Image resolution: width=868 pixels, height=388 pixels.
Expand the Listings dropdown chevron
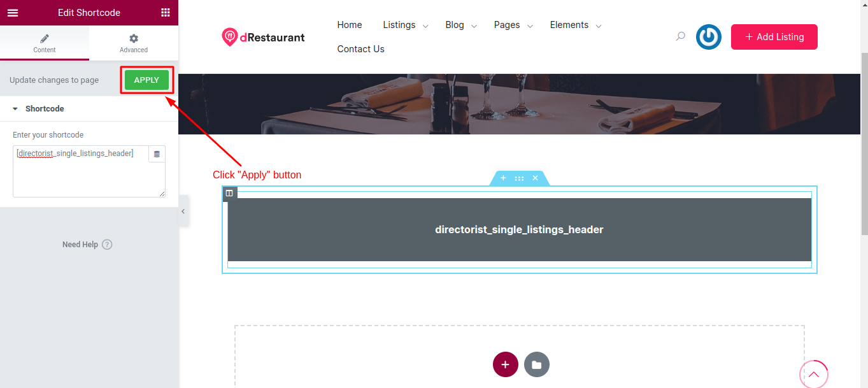coord(425,26)
